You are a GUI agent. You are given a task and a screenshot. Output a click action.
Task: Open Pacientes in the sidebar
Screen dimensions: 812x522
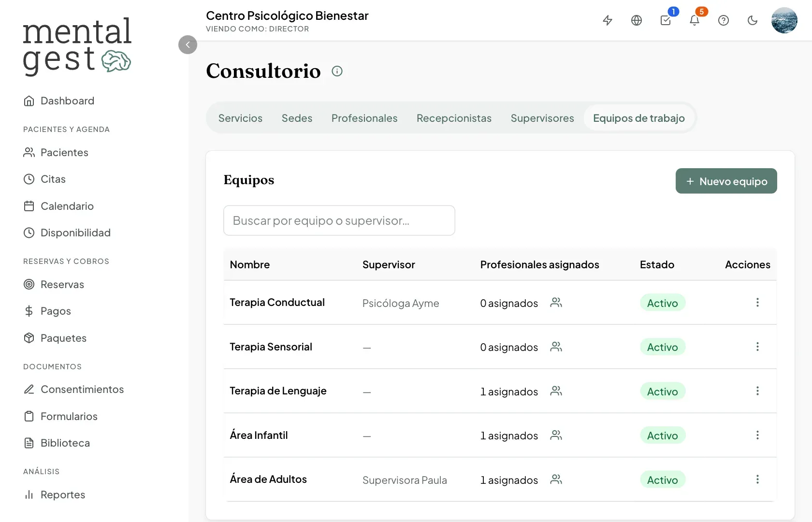point(56,153)
